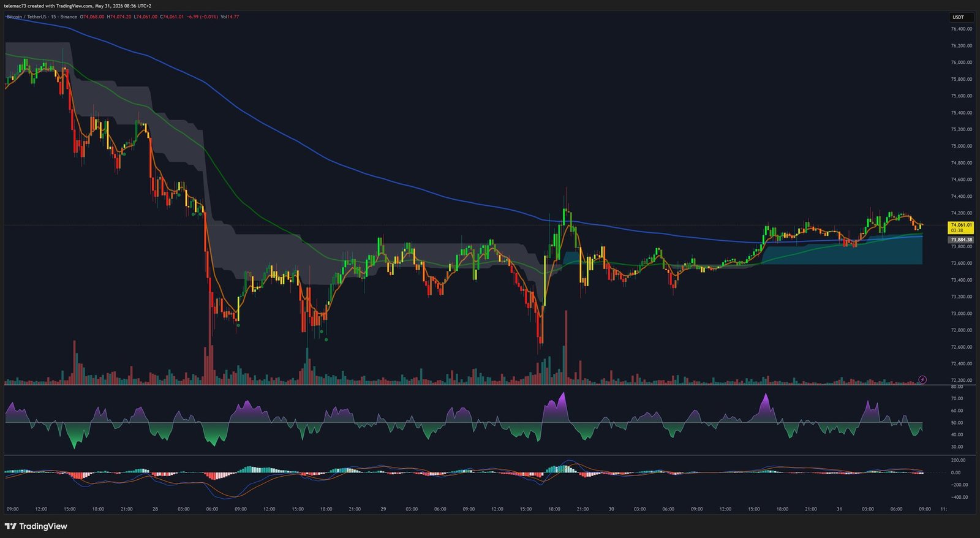
Task: Click the change value -6.99 (-0.01%)
Action: tap(202, 17)
